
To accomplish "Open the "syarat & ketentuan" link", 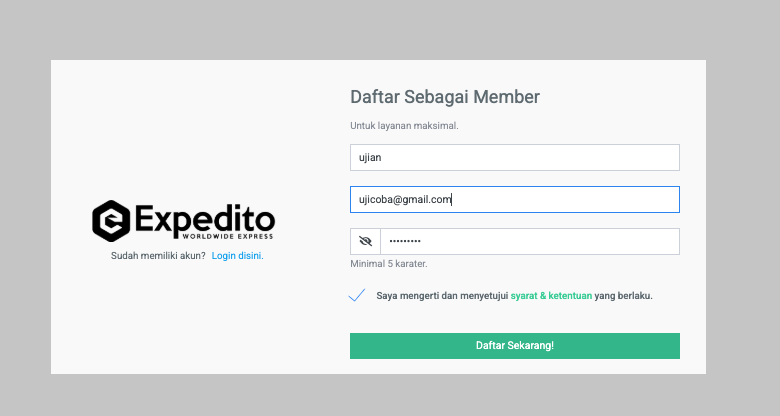I will (x=551, y=296).
